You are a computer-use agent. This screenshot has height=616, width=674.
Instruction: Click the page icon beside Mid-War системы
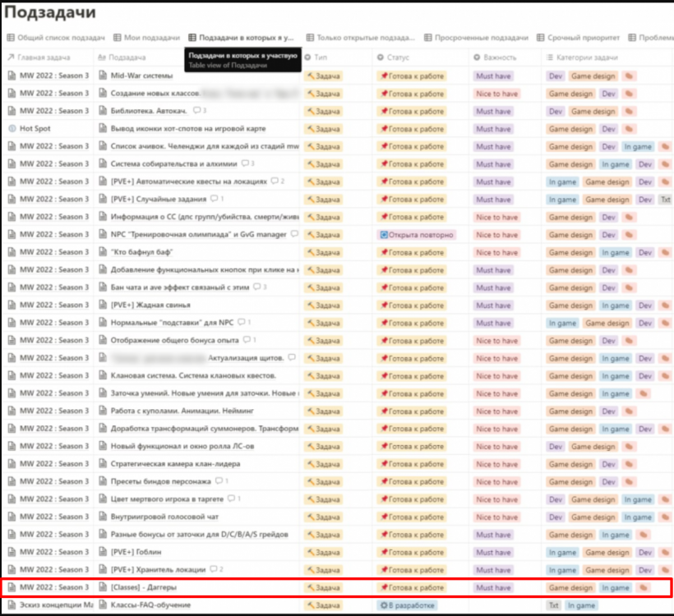coord(103,76)
